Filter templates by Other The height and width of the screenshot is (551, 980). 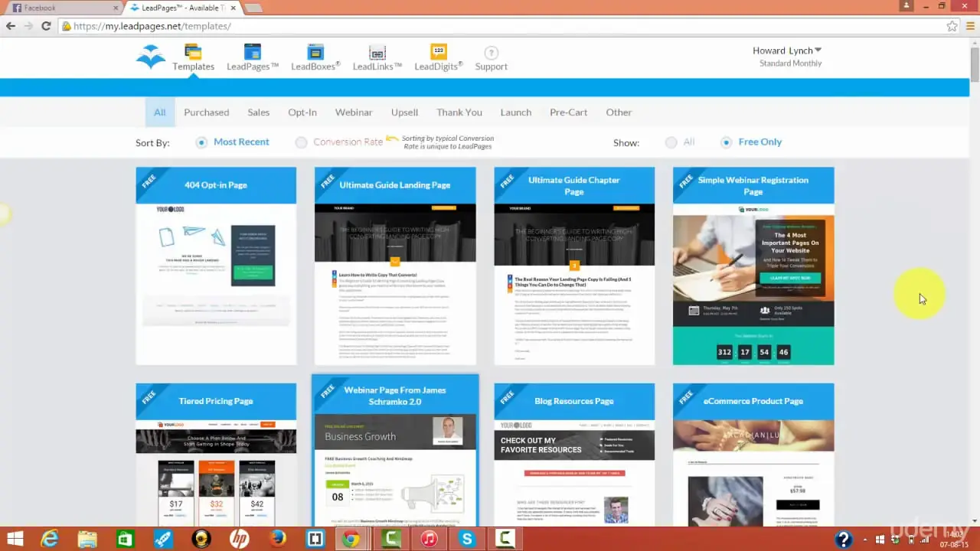619,112
